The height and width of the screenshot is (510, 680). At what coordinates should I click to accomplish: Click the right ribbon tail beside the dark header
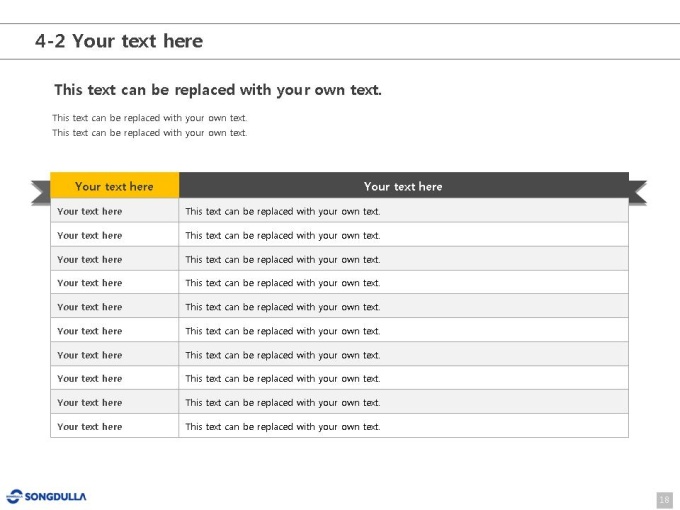[x=638, y=193]
